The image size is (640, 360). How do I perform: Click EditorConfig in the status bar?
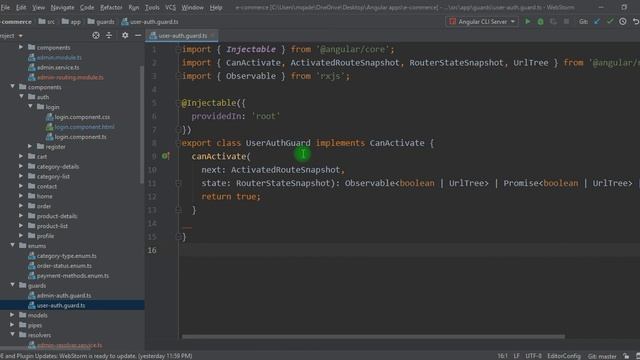pos(564,356)
